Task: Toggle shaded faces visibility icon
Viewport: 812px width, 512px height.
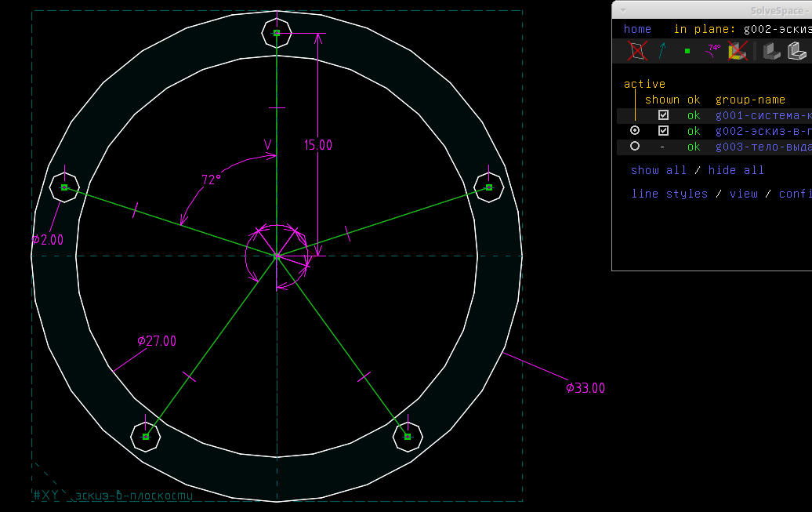Action: (738, 51)
